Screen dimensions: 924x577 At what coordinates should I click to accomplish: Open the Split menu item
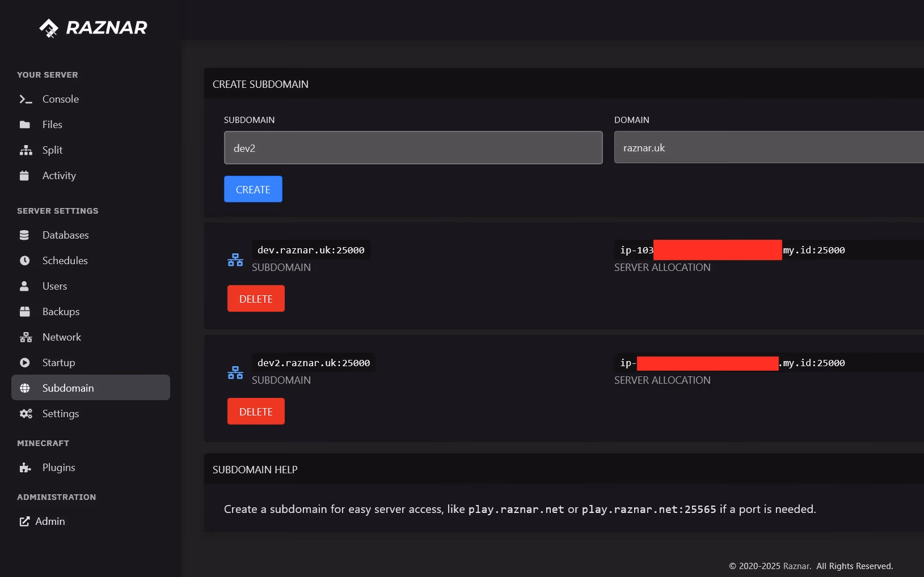[x=91, y=150]
